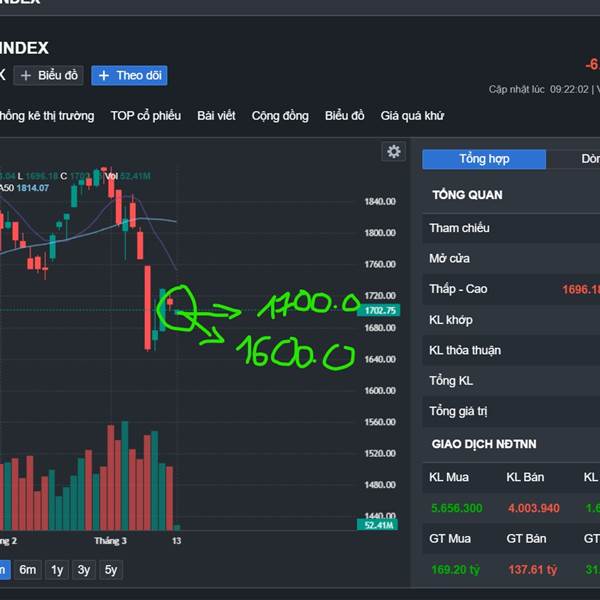Switch to the 'Bài viết' tab
This screenshot has height=600, width=600.
point(216,116)
